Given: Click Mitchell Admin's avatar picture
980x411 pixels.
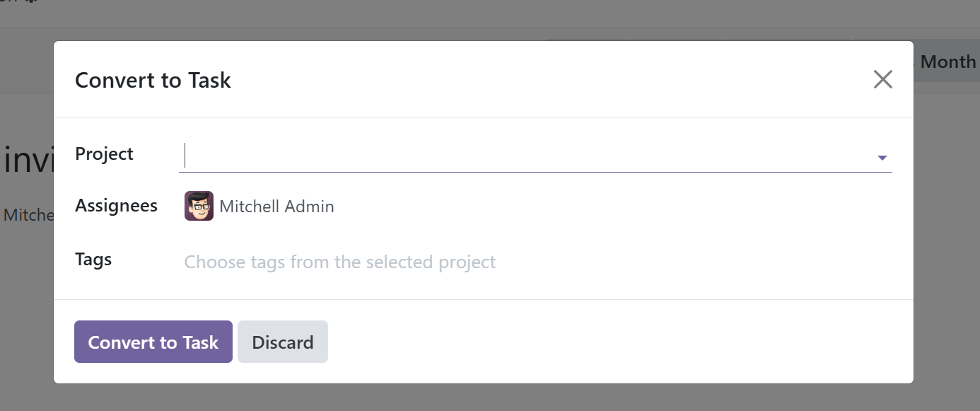Looking at the screenshot, I should [199, 206].
